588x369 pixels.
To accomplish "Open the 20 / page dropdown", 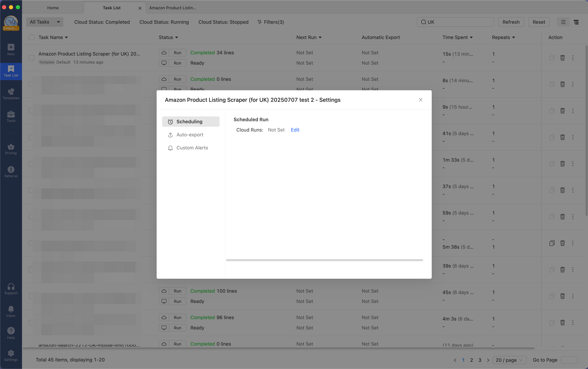I will [x=510, y=360].
